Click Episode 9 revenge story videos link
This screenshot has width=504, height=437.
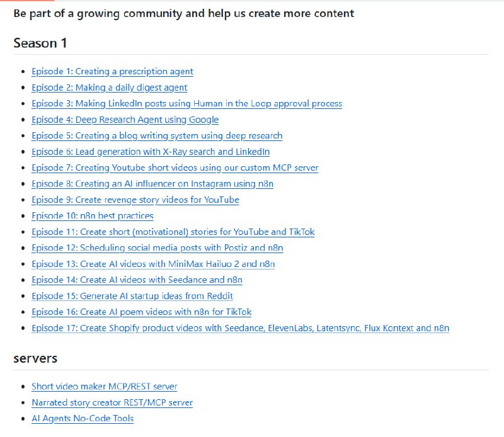pos(135,200)
